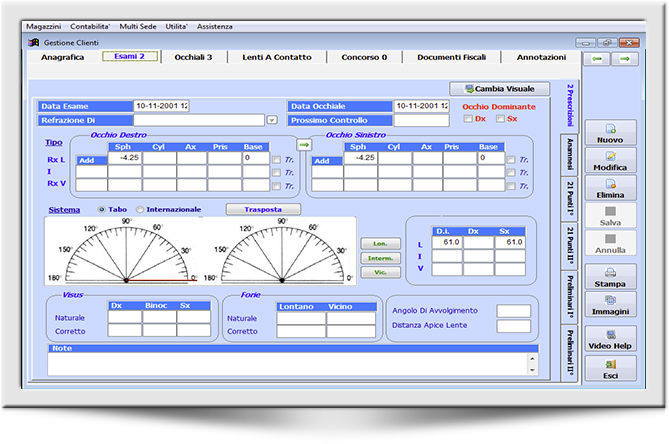
Task: Open the Lenti A Contatto tab
Action: tap(274, 58)
